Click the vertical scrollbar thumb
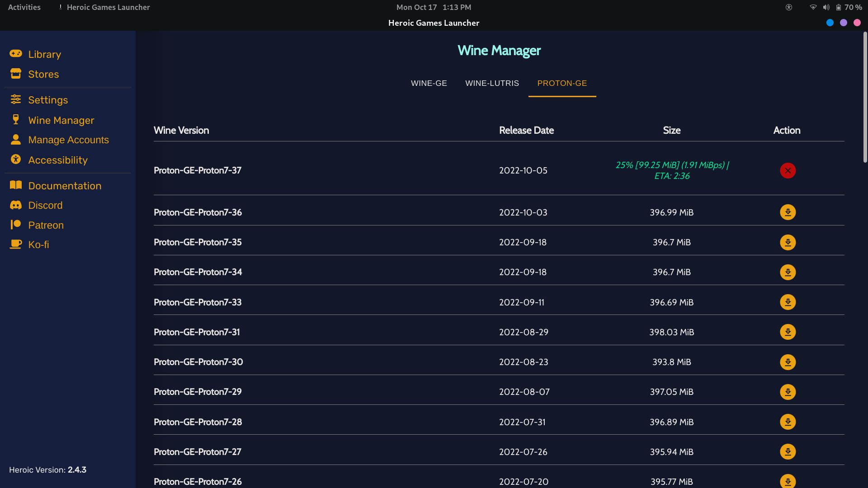868x488 pixels. click(865, 97)
